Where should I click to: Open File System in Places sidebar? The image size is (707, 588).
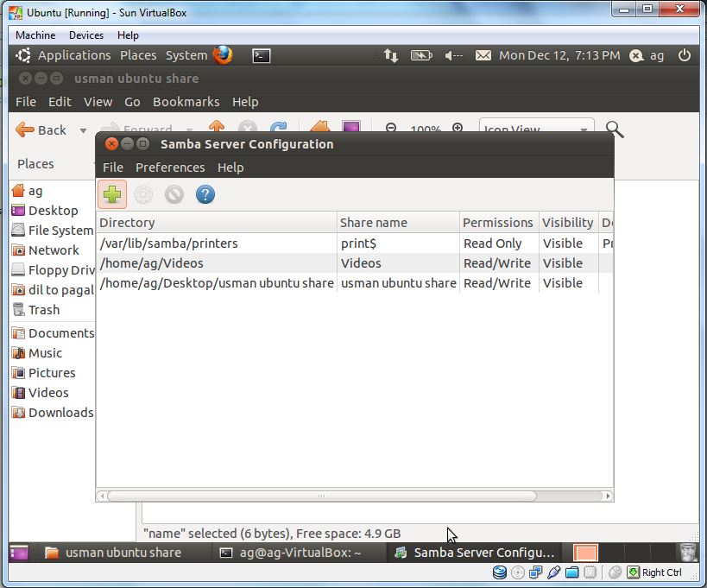(x=53, y=231)
